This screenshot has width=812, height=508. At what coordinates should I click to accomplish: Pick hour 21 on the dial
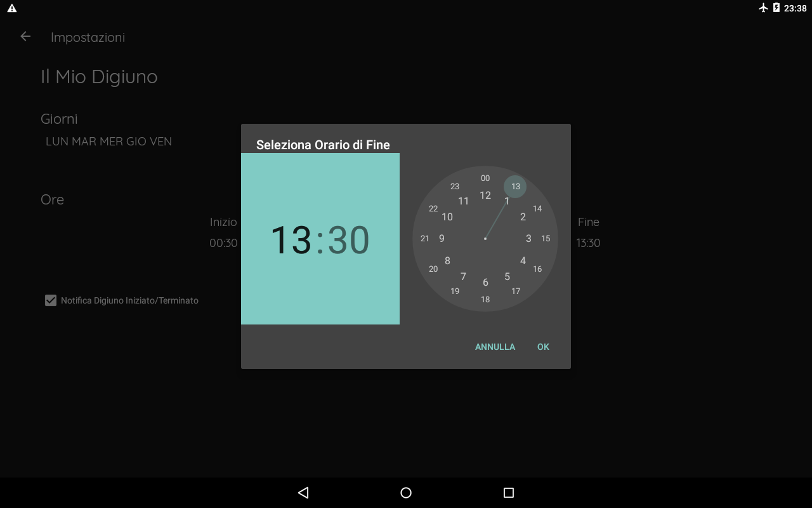425,239
